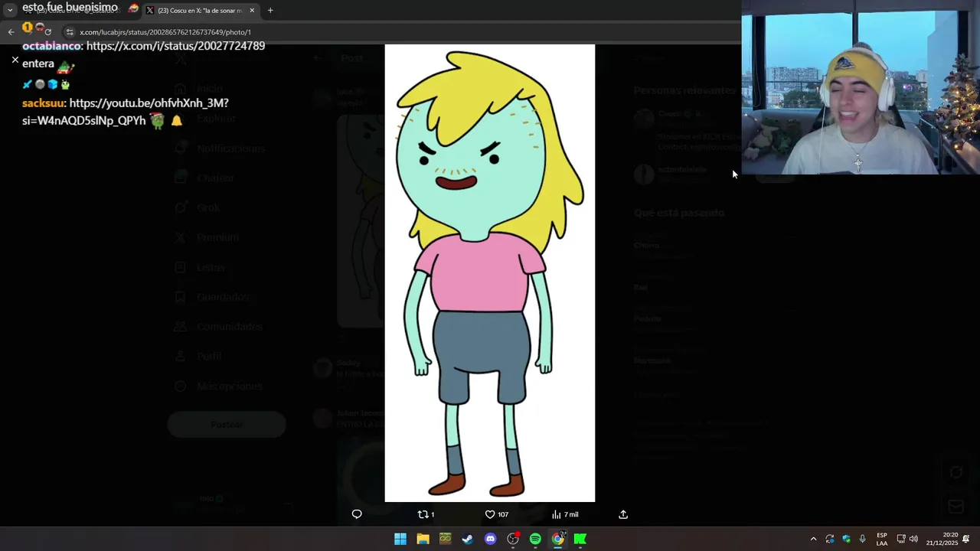Screen dimensions: 980x551
Task: Switch to Chrome in the taskbar
Action: click(558, 539)
